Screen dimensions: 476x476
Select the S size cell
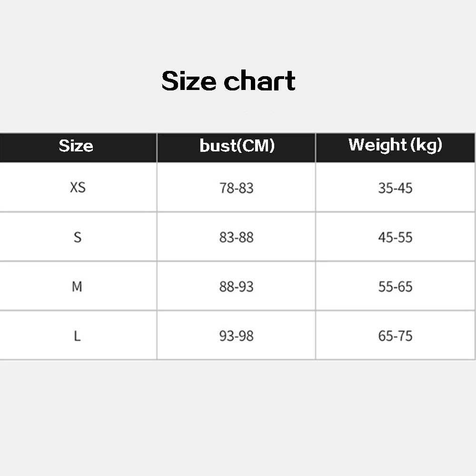(x=78, y=237)
